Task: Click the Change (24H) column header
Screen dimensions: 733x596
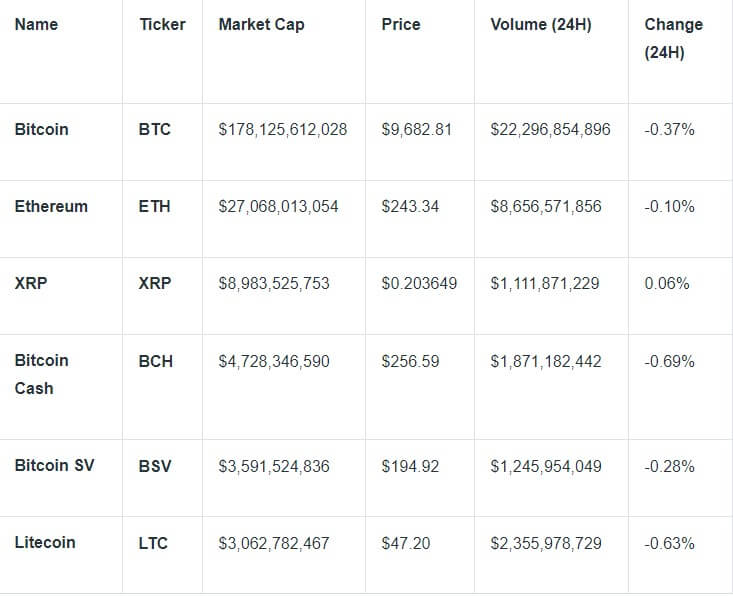Action: [x=674, y=38]
